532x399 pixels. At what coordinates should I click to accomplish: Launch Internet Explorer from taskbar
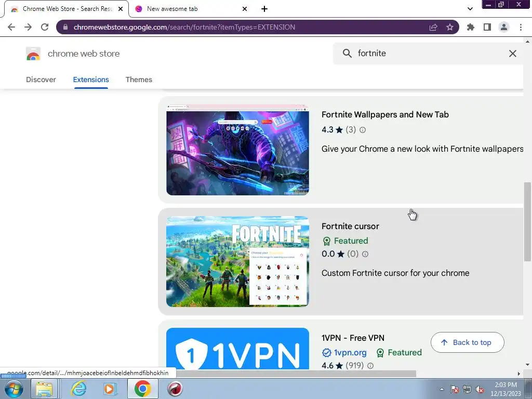[x=79, y=389]
